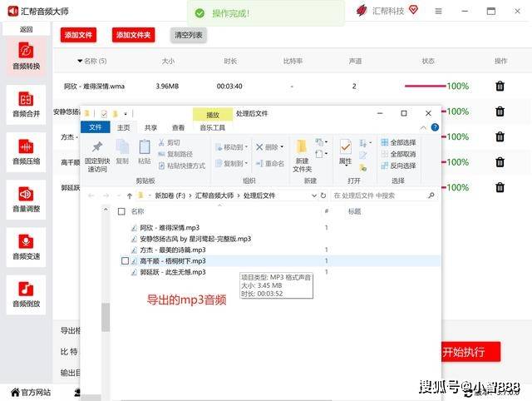Select the file 阿欣 - 难得深情.mp3
This screenshot has width=532, height=401.
point(170,228)
